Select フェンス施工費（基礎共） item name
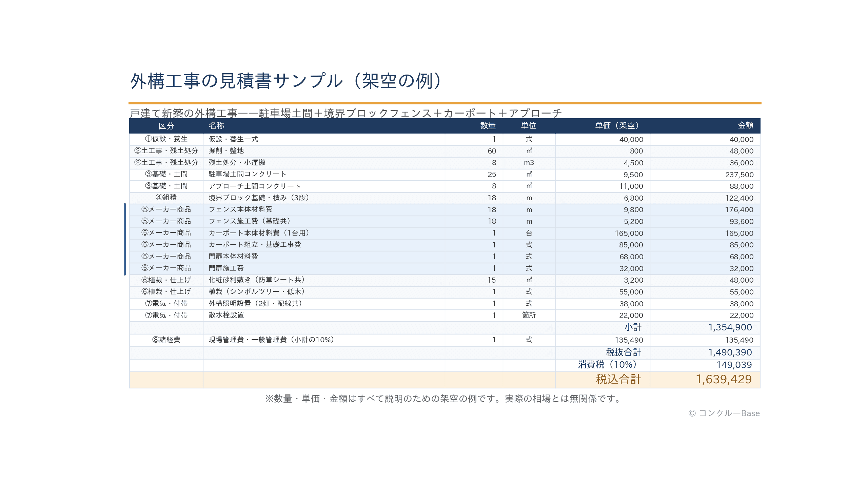 click(x=324, y=221)
